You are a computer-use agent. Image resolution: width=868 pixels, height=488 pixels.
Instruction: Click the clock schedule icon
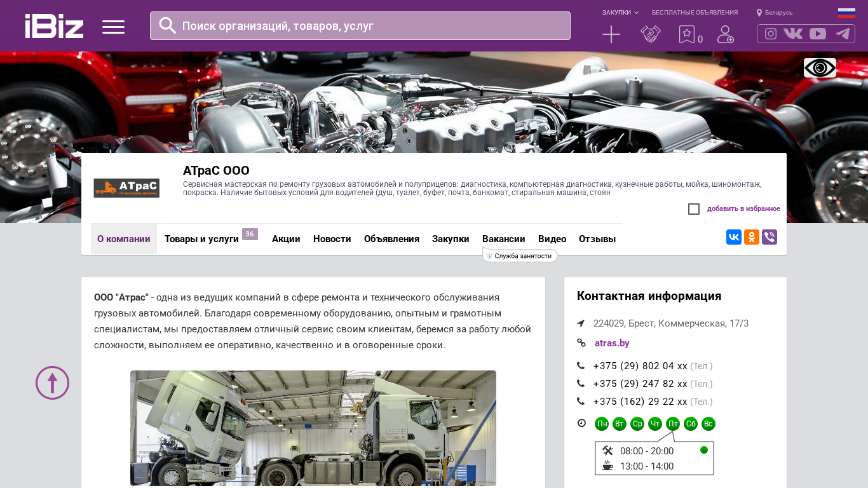coord(581,423)
